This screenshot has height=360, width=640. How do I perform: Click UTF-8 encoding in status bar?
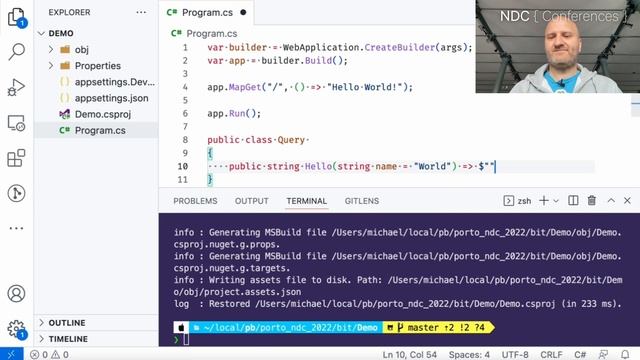tap(515, 354)
